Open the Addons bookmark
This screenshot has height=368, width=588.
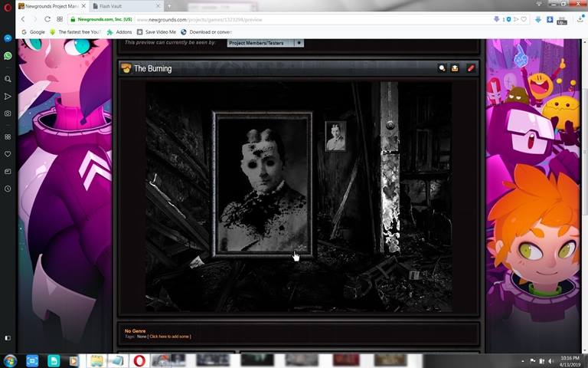[x=119, y=32]
